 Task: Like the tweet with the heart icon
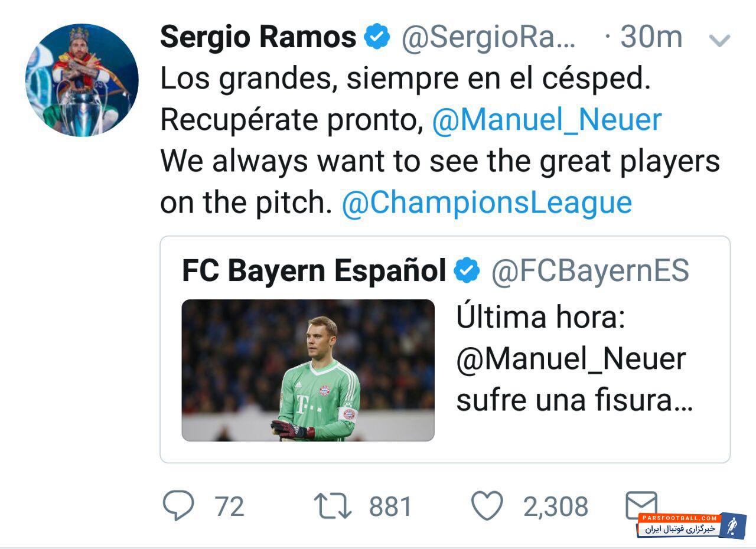[487, 506]
